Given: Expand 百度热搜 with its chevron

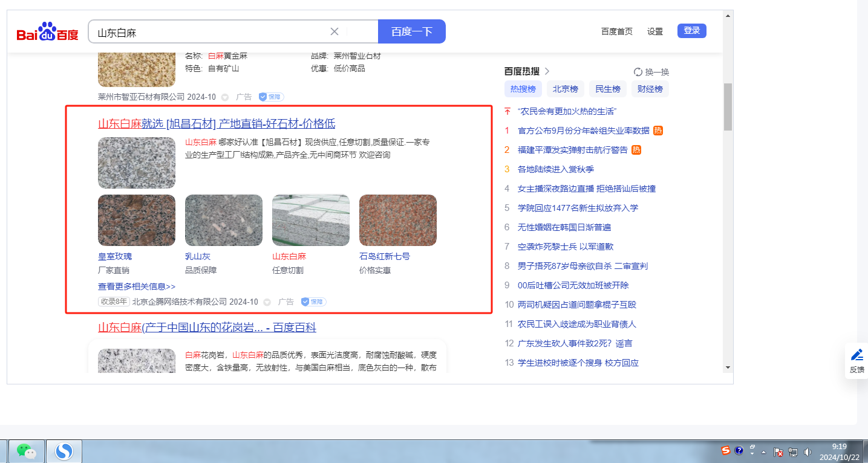Looking at the screenshot, I should (x=547, y=71).
